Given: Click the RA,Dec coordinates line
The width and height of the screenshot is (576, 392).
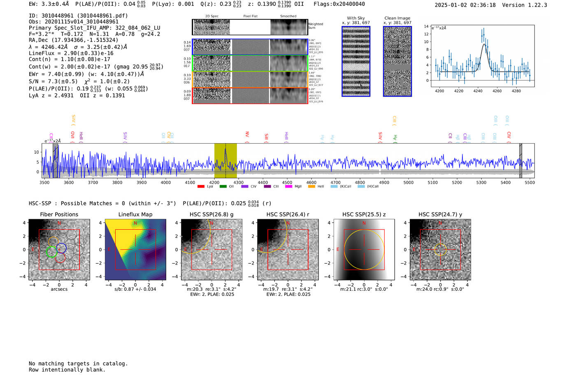Looking at the screenshot, I should point(73,40).
